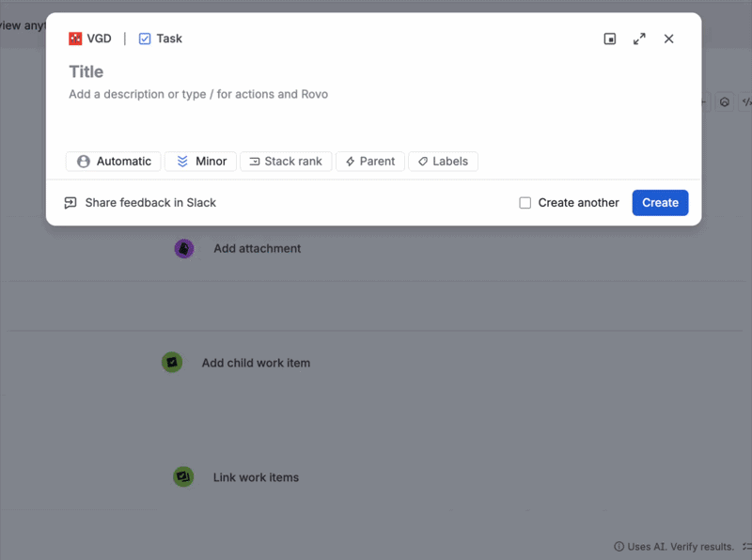Expand dialog to full screen
This screenshot has height=560, width=752.
(x=639, y=39)
